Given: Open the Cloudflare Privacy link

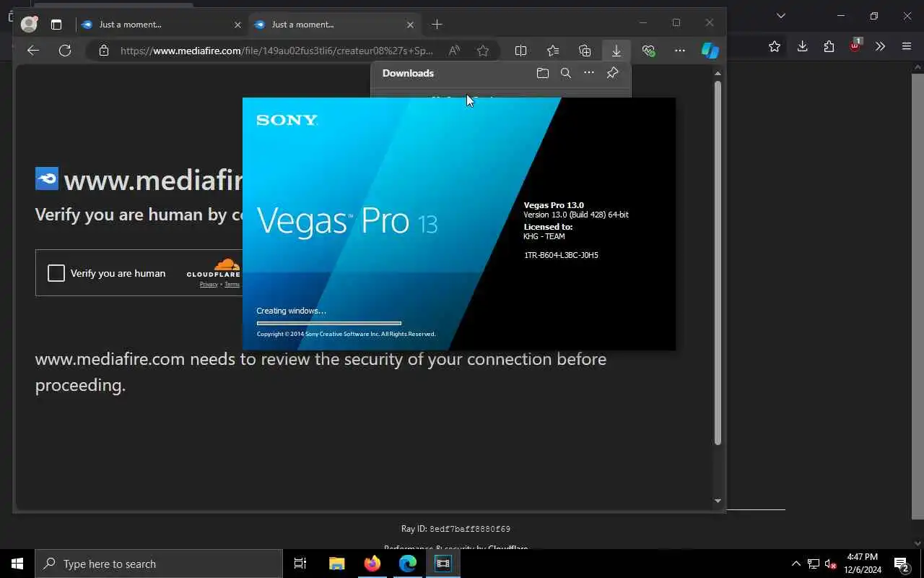Looking at the screenshot, I should tap(209, 285).
